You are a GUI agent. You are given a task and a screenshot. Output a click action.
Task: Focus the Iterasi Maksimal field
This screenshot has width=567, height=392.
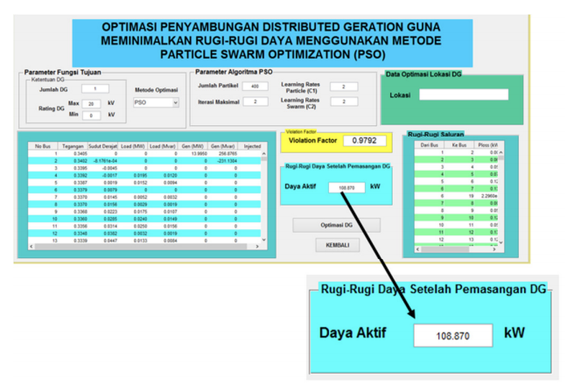pos(255,101)
